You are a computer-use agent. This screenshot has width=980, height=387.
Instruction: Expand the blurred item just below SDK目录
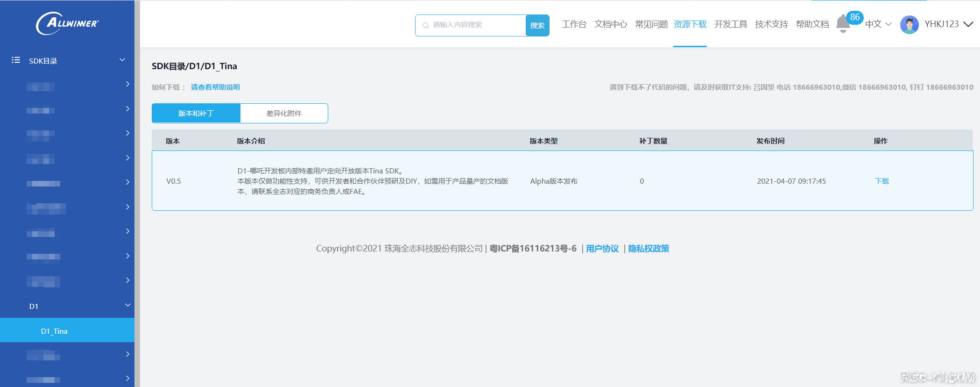pyautogui.click(x=127, y=84)
